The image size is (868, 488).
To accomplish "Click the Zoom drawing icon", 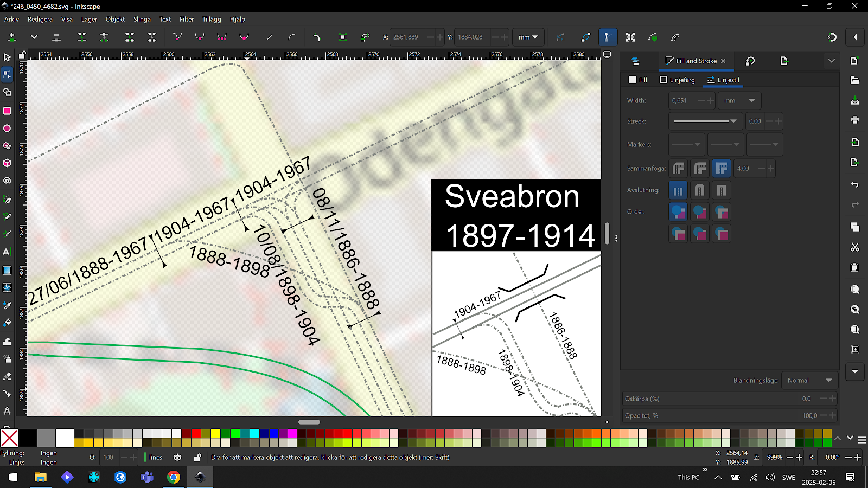I will pyautogui.click(x=855, y=309).
